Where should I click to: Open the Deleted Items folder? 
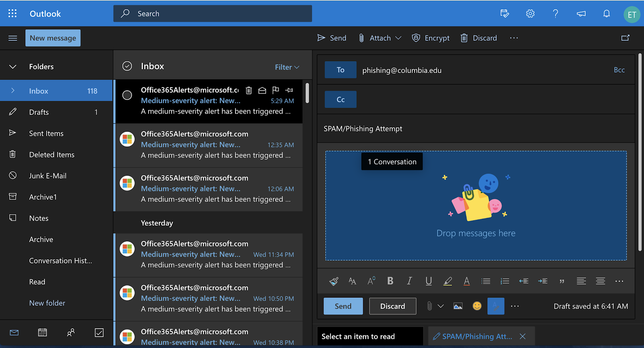point(56,155)
